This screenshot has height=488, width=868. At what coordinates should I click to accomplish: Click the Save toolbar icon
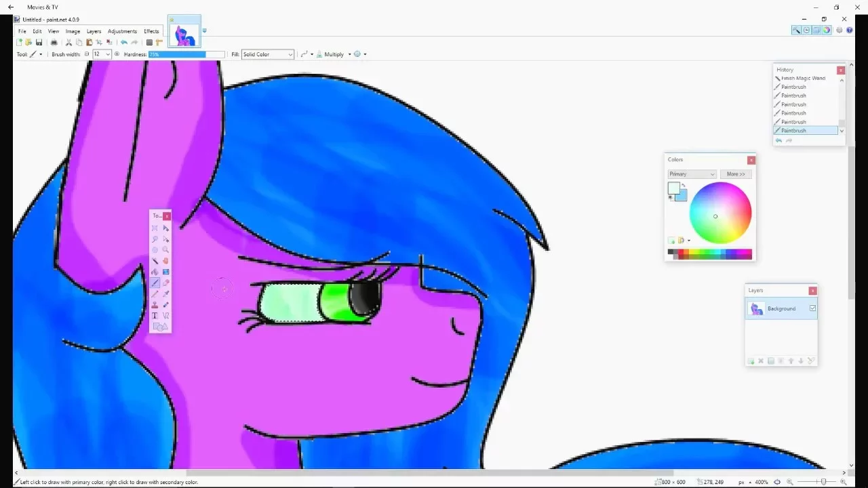(39, 42)
